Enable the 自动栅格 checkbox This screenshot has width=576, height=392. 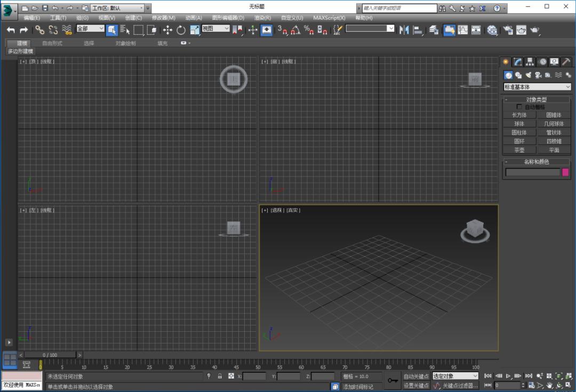520,106
